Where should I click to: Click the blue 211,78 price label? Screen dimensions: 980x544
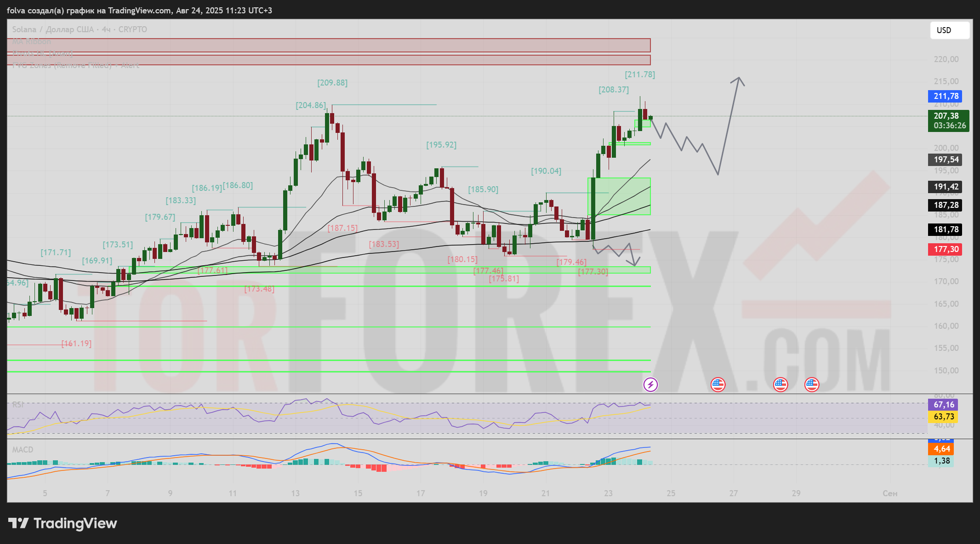[x=945, y=96]
